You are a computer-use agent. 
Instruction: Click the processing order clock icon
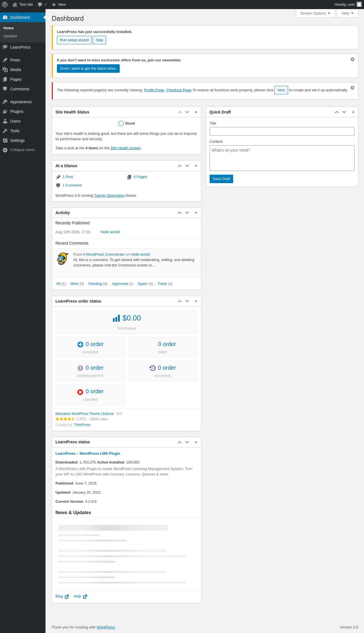153,368
